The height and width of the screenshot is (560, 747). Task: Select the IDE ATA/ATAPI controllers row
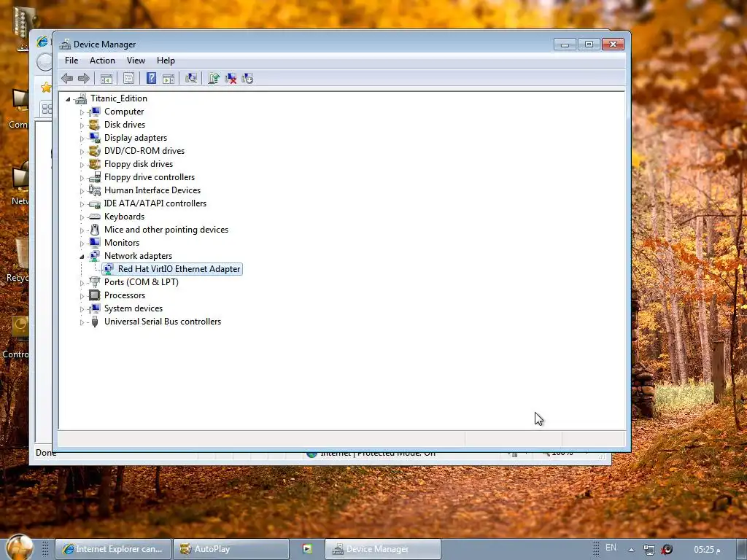tap(155, 203)
